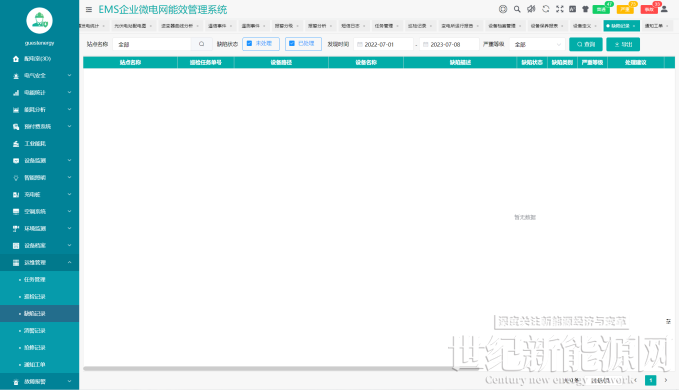Open the theme T-shirt icon
This screenshot has width=679, height=390.
pyautogui.click(x=585, y=9)
